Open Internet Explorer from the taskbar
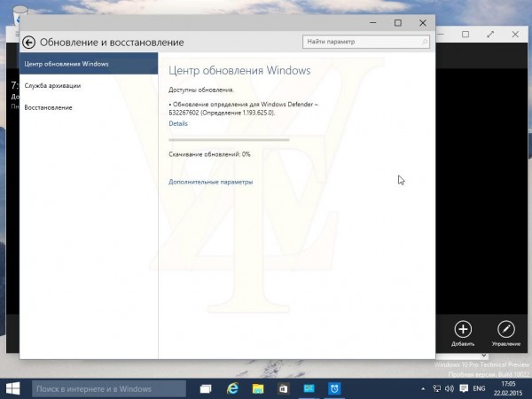 click(232, 388)
